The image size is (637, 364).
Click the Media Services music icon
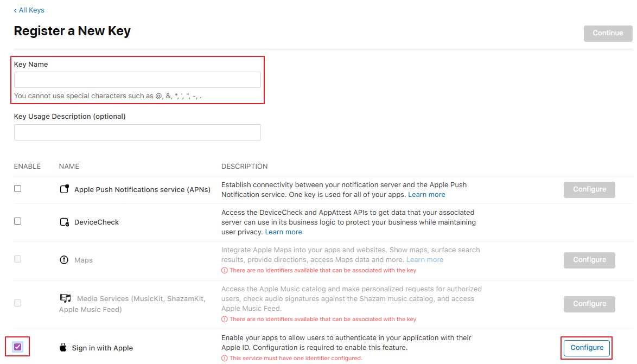pyautogui.click(x=65, y=298)
